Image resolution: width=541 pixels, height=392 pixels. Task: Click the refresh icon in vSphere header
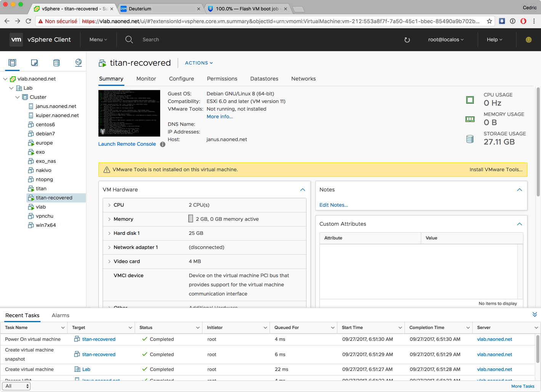click(x=407, y=40)
